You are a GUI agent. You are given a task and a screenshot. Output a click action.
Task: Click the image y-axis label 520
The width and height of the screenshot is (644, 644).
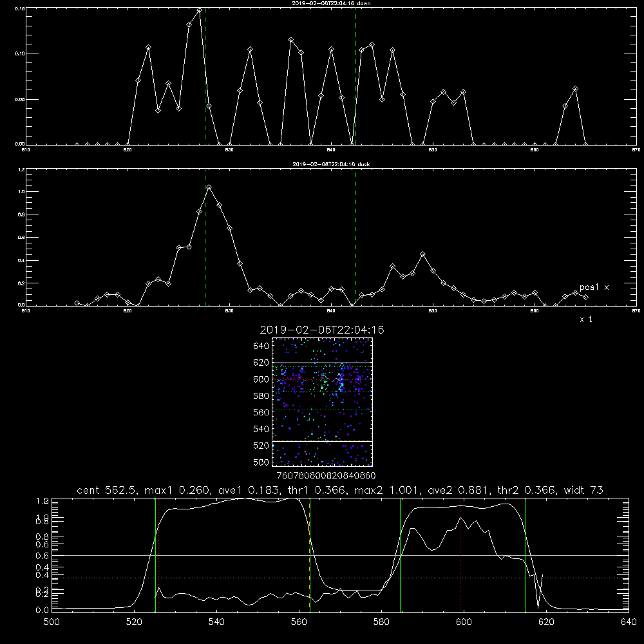[x=261, y=446]
